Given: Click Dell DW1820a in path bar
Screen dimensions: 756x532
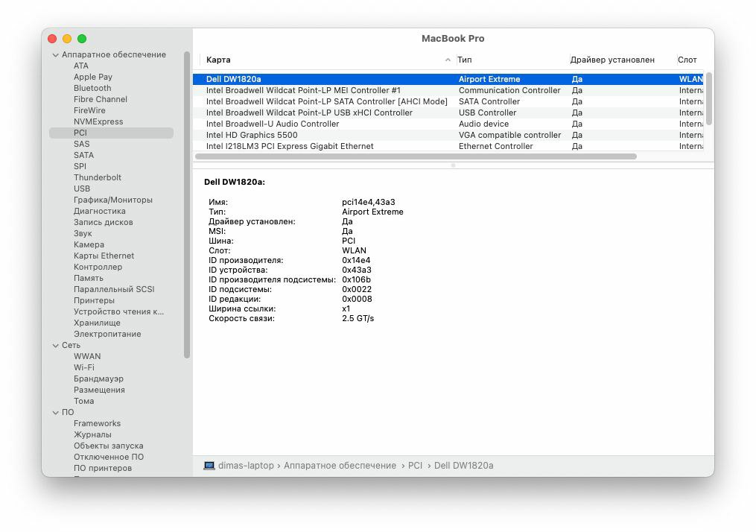Looking at the screenshot, I should [x=464, y=466].
